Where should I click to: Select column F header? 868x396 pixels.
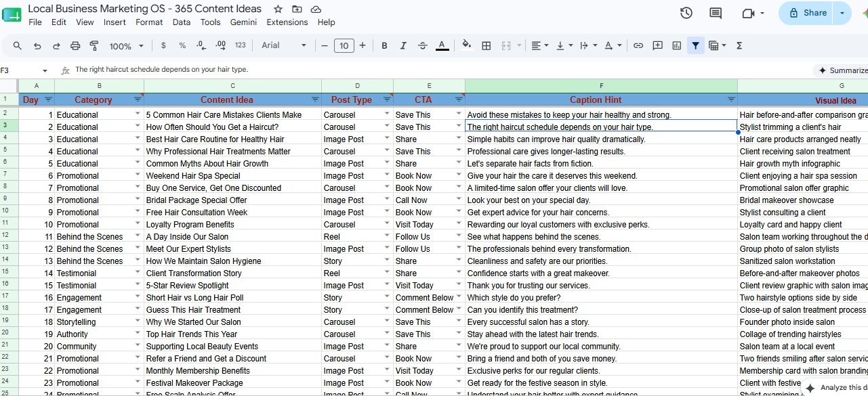[x=601, y=85]
